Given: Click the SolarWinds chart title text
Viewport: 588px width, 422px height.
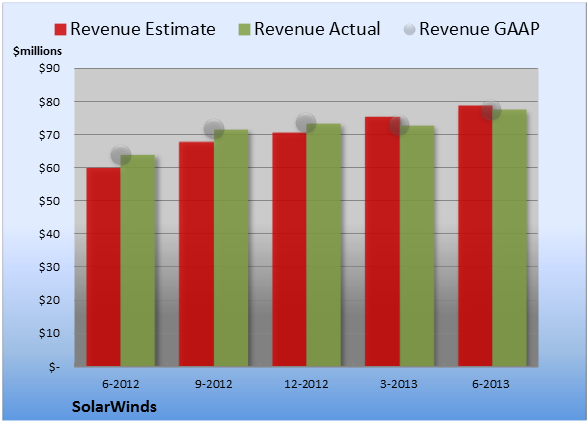Looking at the screenshot, I should pos(114,407).
